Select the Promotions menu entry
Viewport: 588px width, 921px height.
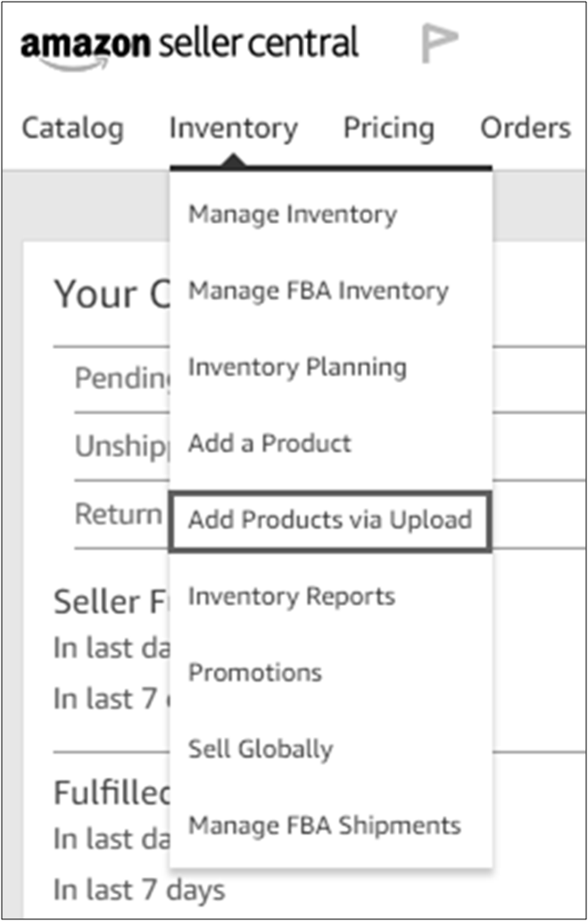click(255, 672)
